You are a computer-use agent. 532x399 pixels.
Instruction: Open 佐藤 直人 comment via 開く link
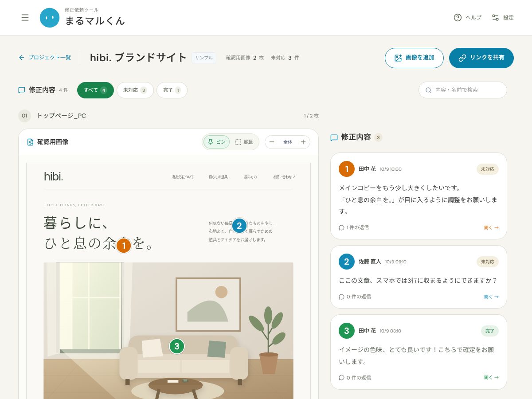(x=491, y=297)
